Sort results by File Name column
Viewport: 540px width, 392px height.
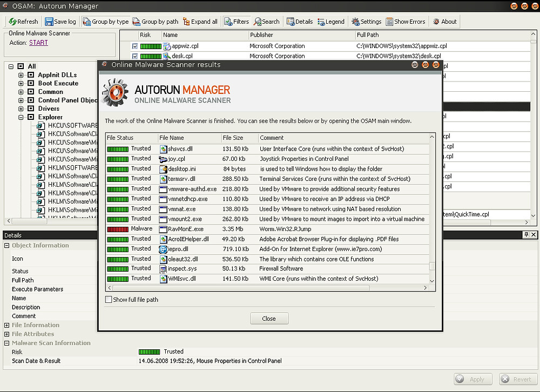point(190,138)
